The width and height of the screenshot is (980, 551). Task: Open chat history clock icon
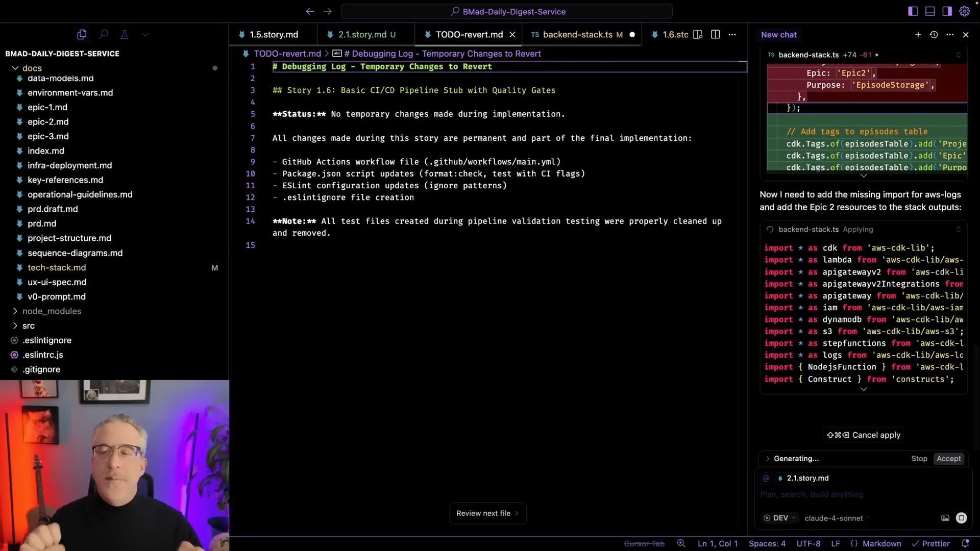tap(934, 35)
